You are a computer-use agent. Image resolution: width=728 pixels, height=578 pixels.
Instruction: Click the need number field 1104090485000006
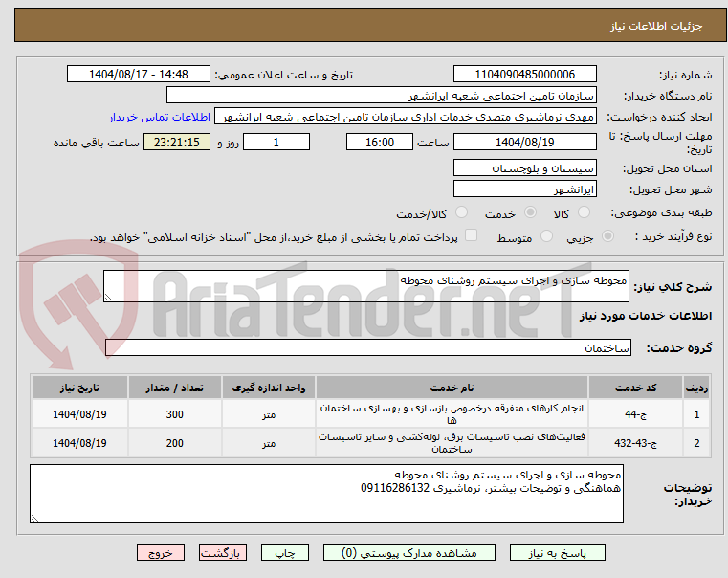524,75
